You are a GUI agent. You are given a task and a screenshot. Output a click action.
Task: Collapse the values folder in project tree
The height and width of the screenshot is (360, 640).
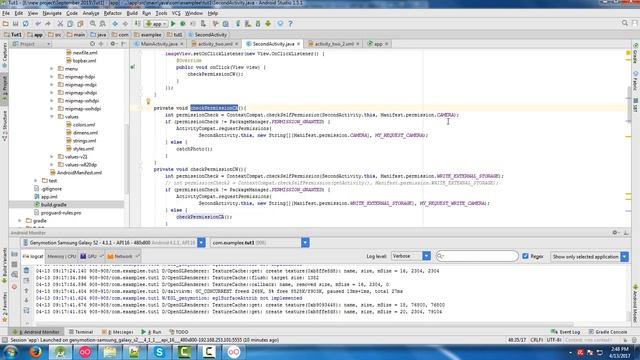pyautogui.click(x=51, y=117)
